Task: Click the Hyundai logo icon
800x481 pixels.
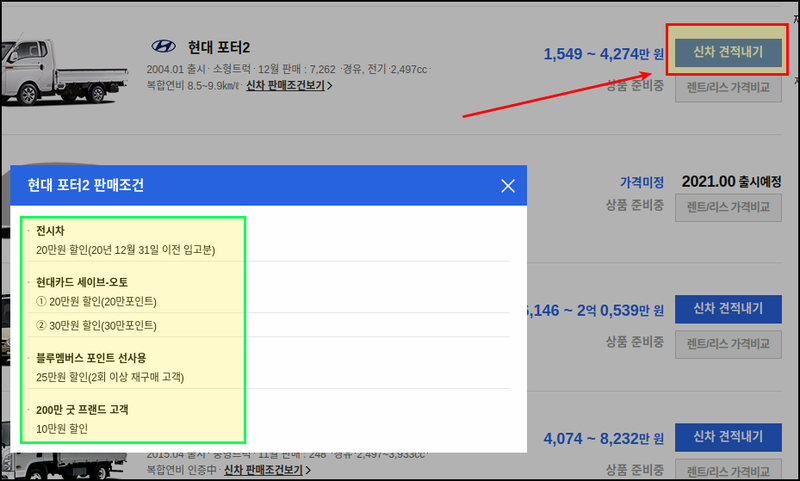Action: tap(163, 46)
